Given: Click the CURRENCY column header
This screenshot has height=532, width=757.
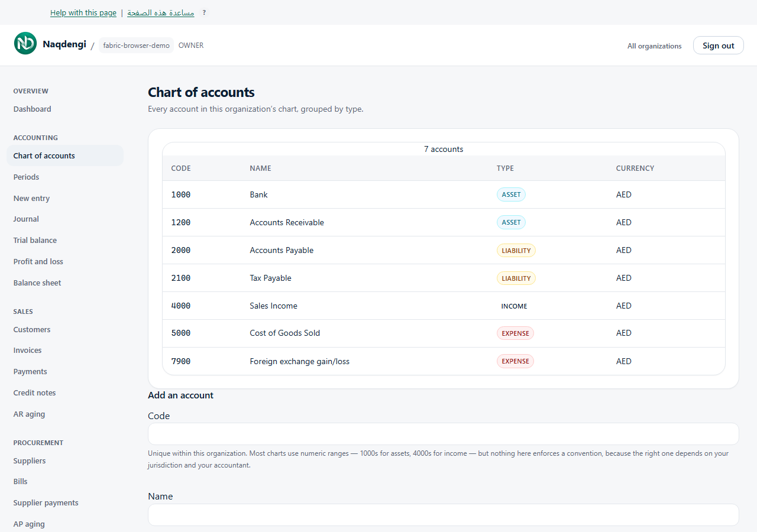Looking at the screenshot, I should pos(635,168).
